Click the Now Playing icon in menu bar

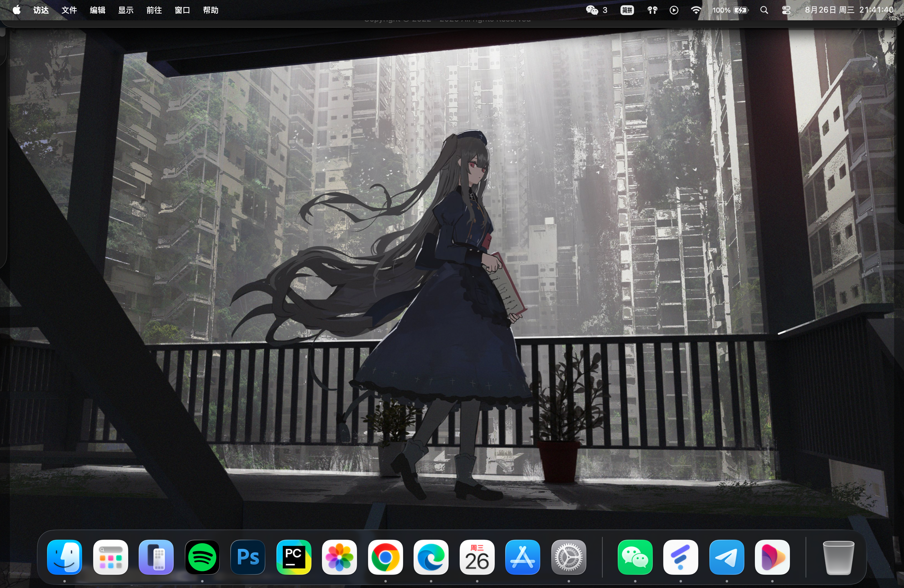(x=674, y=10)
